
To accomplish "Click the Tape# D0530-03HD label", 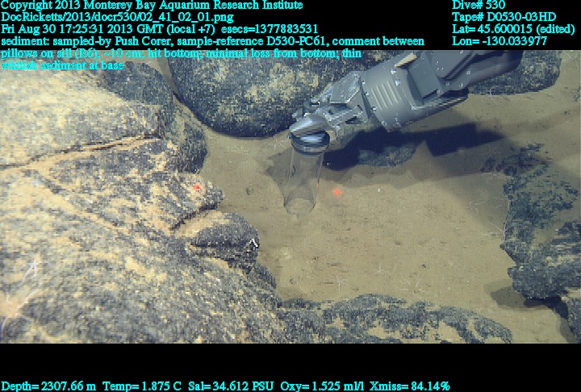I will [x=504, y=17].
